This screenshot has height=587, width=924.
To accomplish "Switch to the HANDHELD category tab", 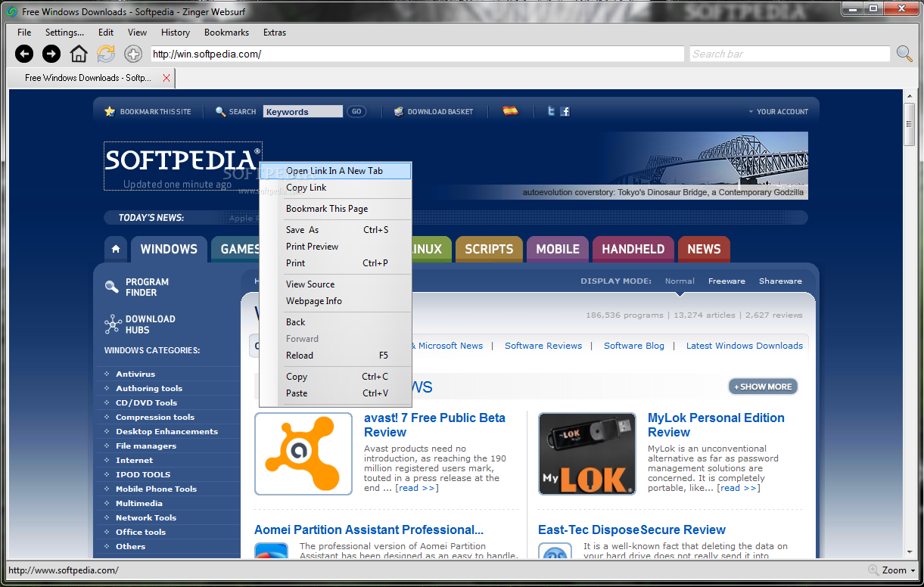I will point(633,249).
